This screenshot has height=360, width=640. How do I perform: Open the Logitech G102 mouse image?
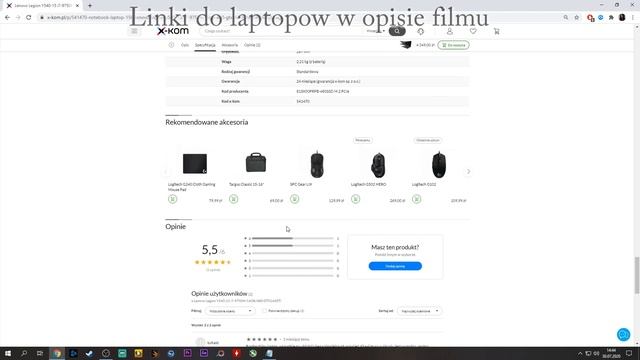tap(439, 164)
